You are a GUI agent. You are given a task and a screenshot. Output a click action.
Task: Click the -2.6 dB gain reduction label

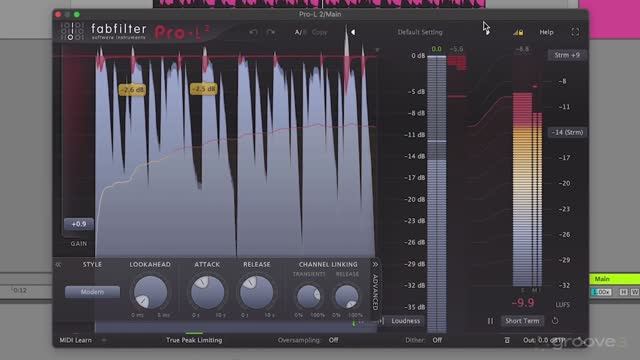coord(132,89)
